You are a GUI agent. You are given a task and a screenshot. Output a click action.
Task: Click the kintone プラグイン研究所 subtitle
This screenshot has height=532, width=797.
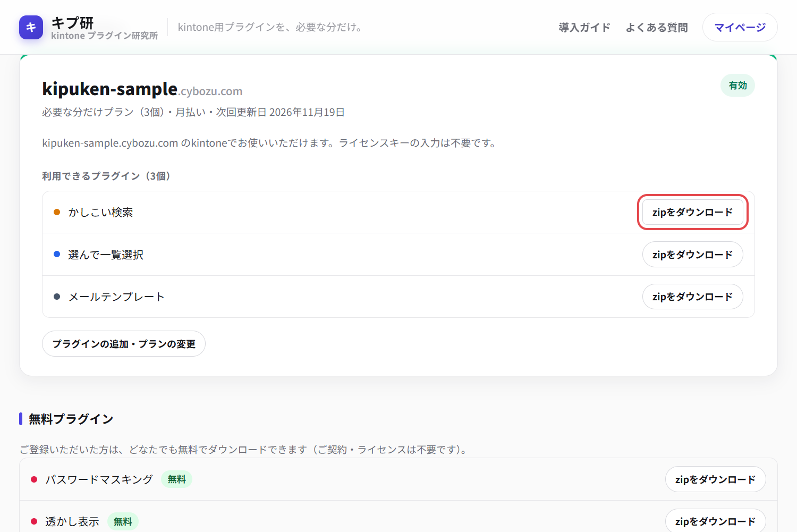pyautogui.click(x=104, y=36)
